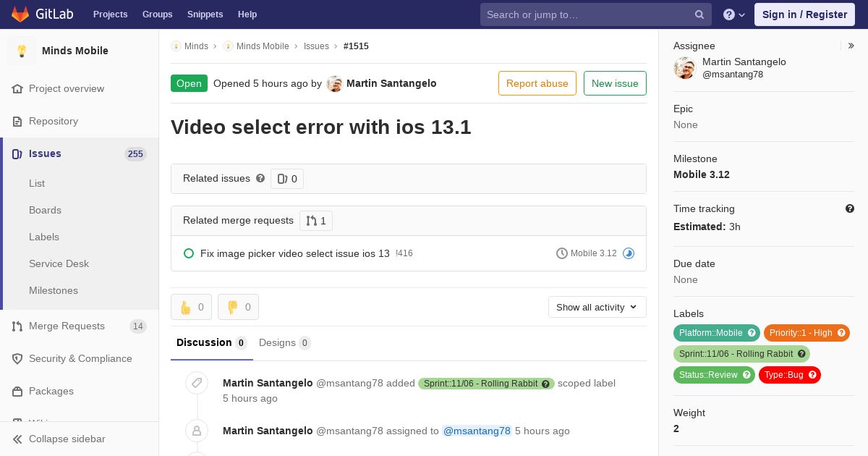Click the Report abuse button
This screenshot has height=456, width=868.
537,83
